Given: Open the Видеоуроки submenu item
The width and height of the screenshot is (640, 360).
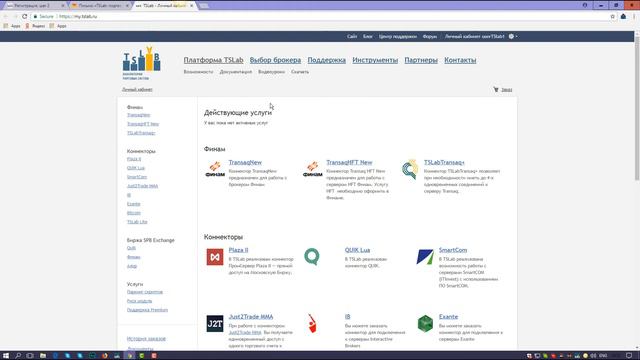Looking at the screenshot, I should click(x=271, y=72).
